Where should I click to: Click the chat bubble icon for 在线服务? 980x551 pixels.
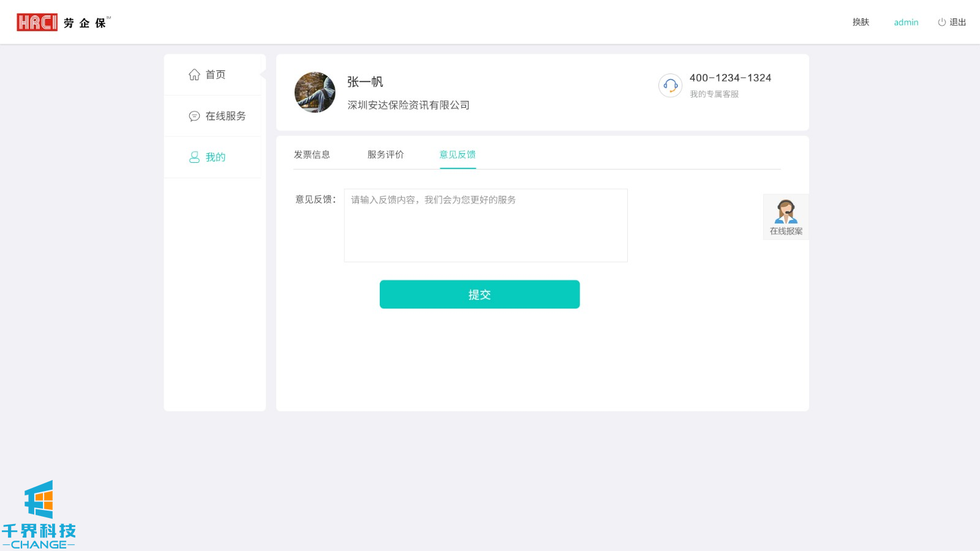[194, 116]
